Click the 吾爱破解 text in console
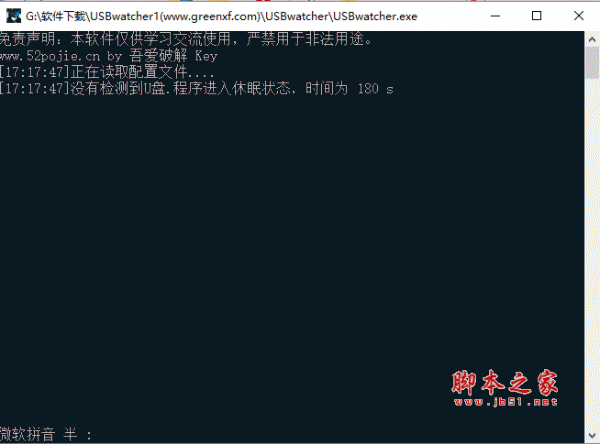This screenshot has height=444, width=600. click(x=158, y=56)
